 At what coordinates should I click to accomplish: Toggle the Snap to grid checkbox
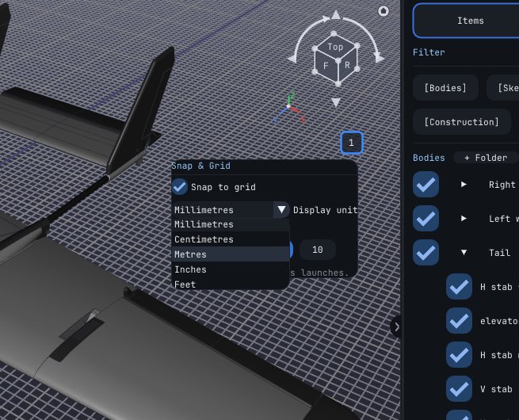point(180,187)
